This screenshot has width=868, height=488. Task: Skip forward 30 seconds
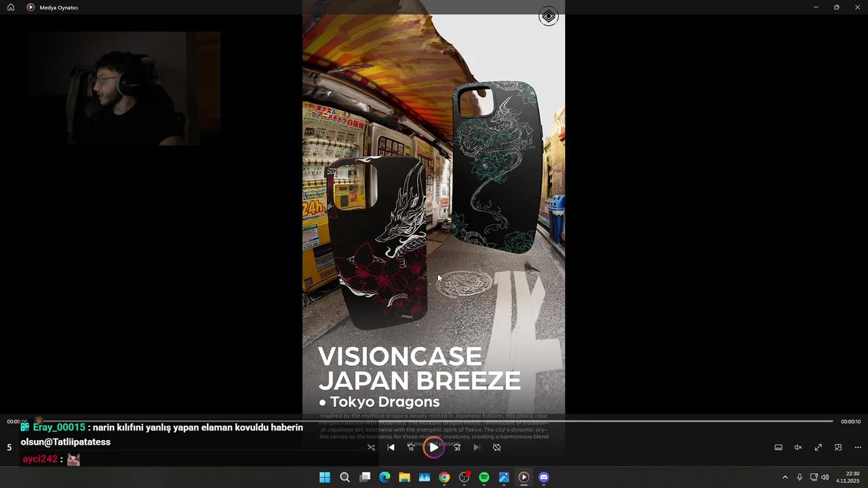(x=457, y=447)
